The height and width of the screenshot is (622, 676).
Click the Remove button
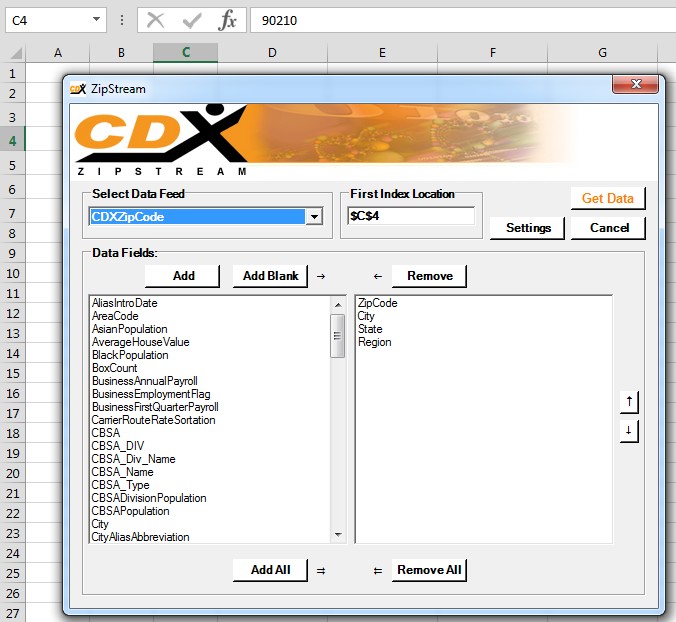tap(429, 276)
